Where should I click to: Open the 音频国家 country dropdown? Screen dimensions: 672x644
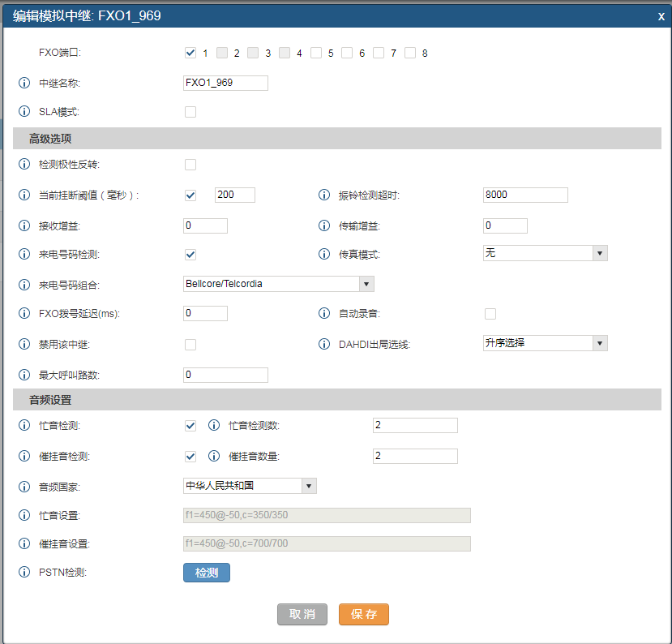250,486
